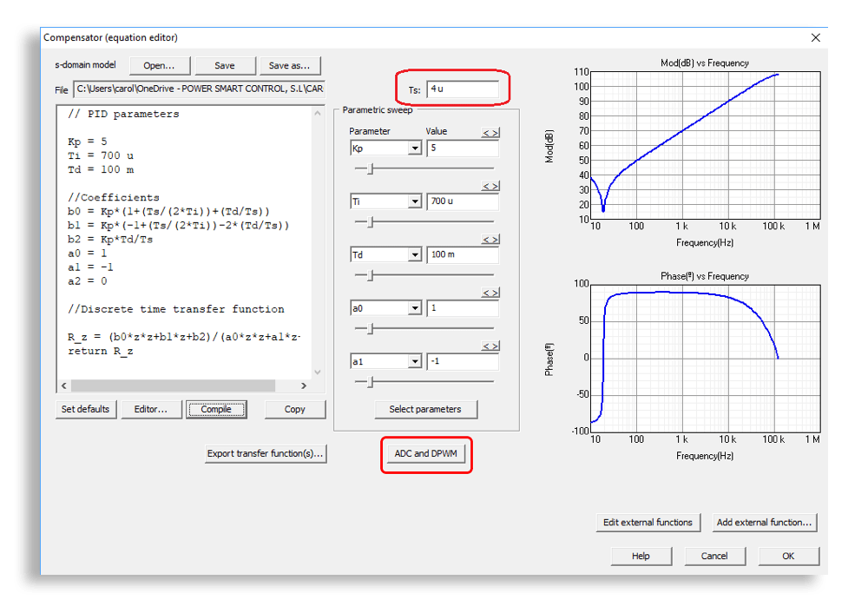Screen dimensions: 868x613
Task: Click the range arrows button above a1 value
Action: [490, 346]
